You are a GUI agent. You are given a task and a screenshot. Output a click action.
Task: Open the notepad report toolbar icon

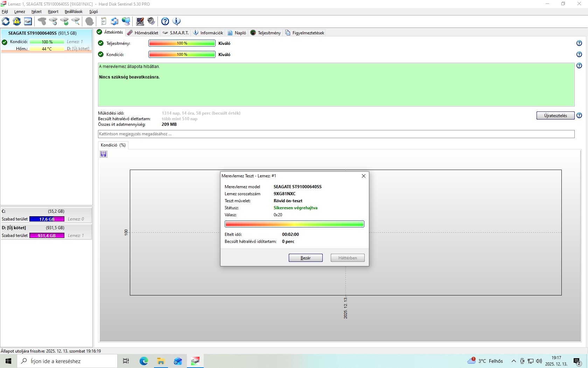point(103,21)
